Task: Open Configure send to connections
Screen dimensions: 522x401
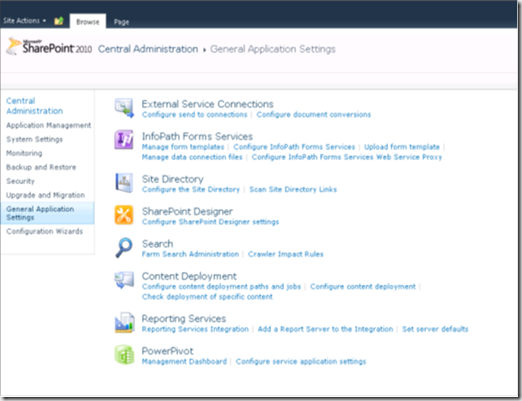Action: tap(195, 114)
